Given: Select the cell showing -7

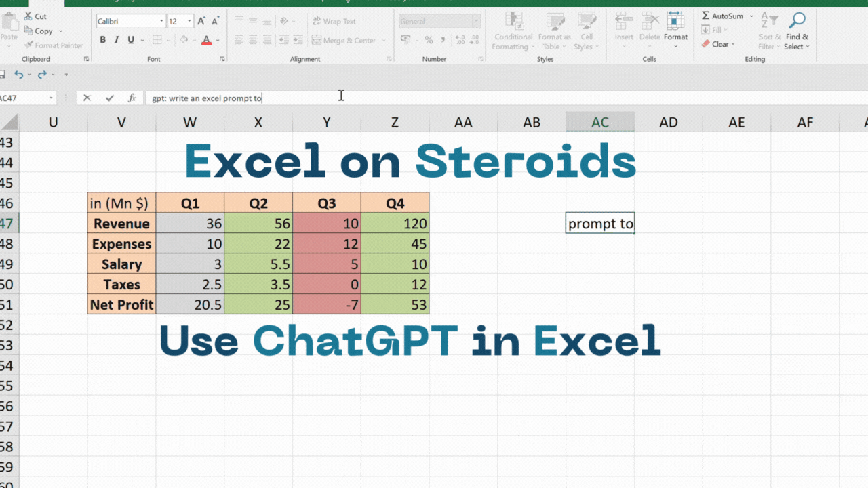Looking at the screenshot, I should tap(326, 305).
